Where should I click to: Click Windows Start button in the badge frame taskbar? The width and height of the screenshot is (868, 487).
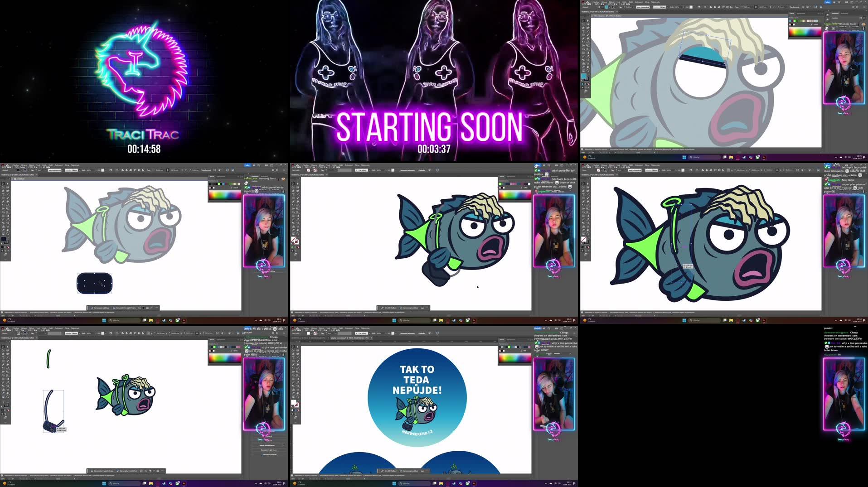[394, 483]
